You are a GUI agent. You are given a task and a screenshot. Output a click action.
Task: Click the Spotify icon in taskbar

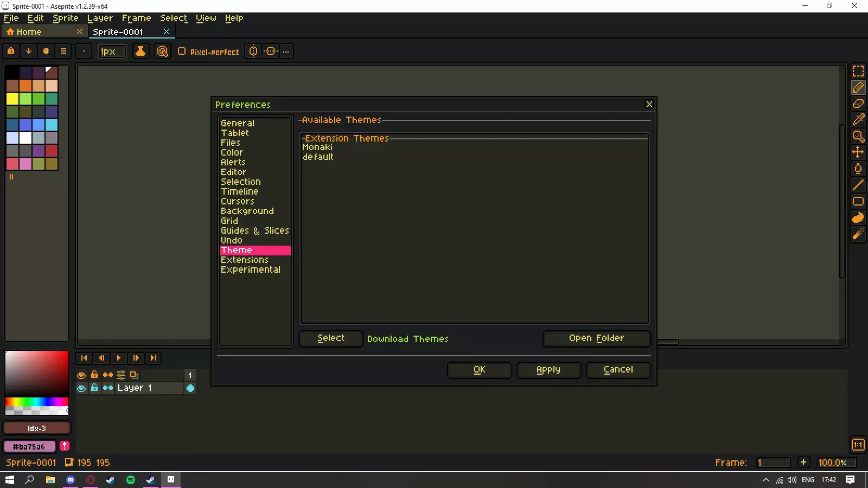130,480
